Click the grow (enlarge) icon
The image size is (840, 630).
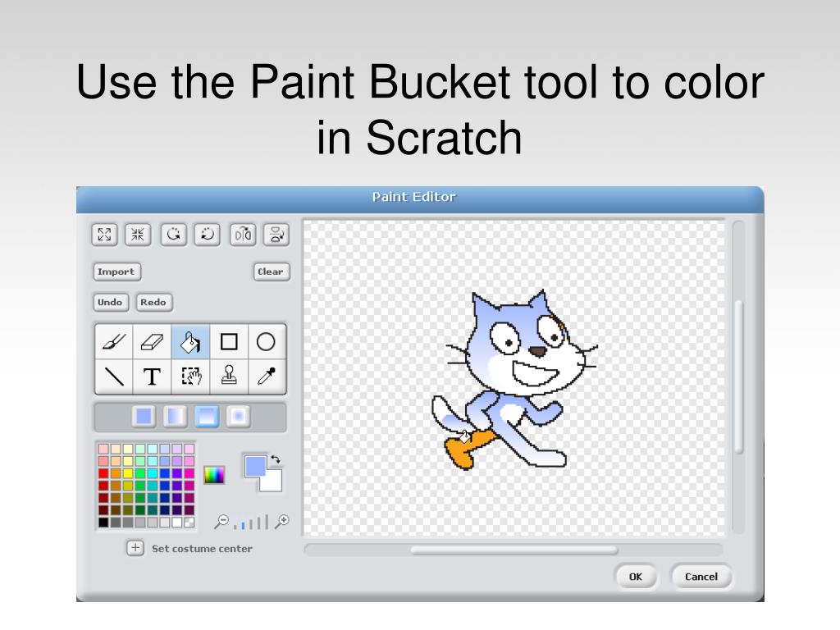pos(104,234)
